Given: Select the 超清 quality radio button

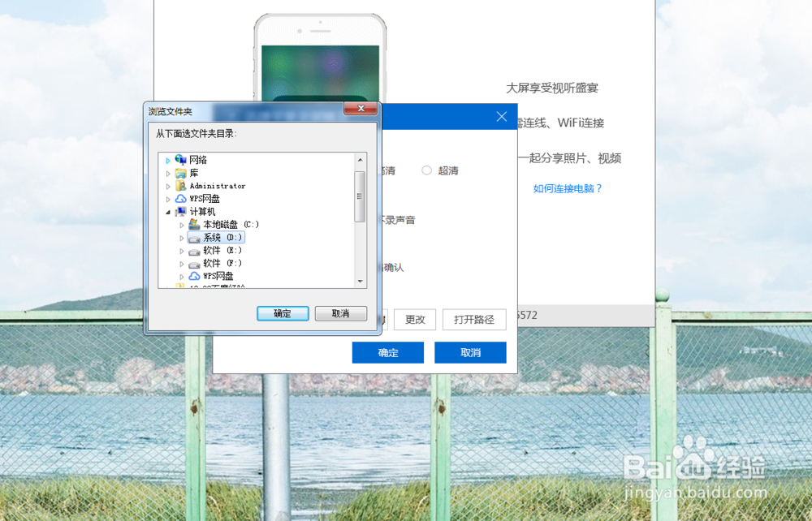Looking at the screenshot, I should pyautogui.click(x=427, y=170).
